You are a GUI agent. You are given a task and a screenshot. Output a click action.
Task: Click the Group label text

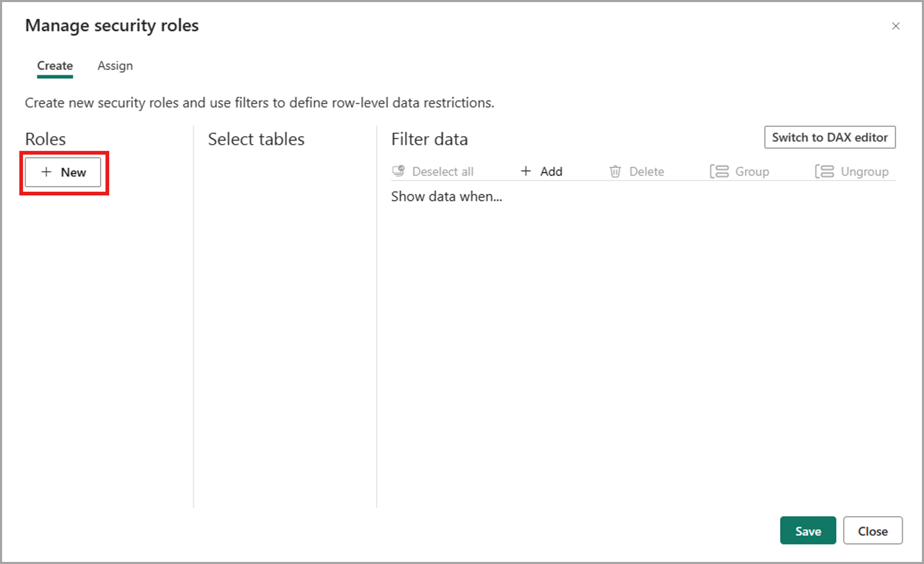click(x=752, y=171)
